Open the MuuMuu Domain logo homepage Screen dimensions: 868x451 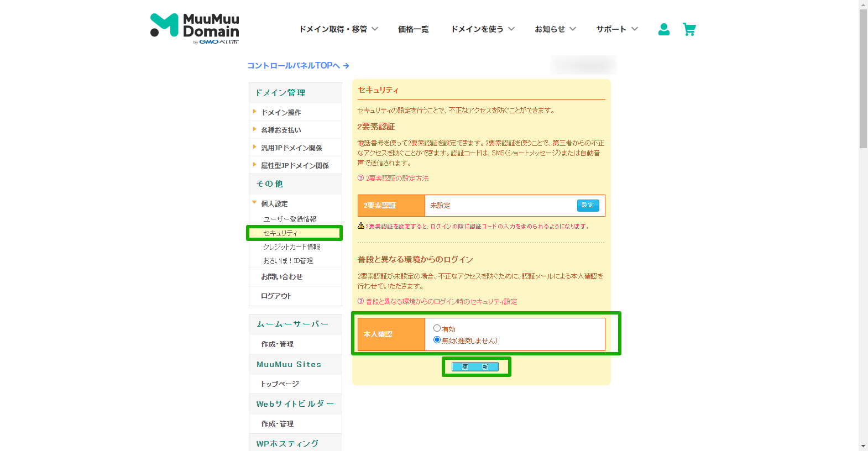tap(195, 29)
